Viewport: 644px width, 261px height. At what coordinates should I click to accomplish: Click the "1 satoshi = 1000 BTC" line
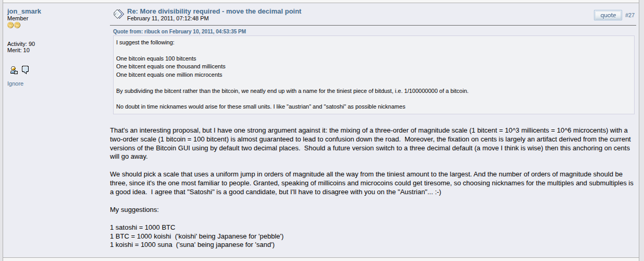[x=143, y=228]
